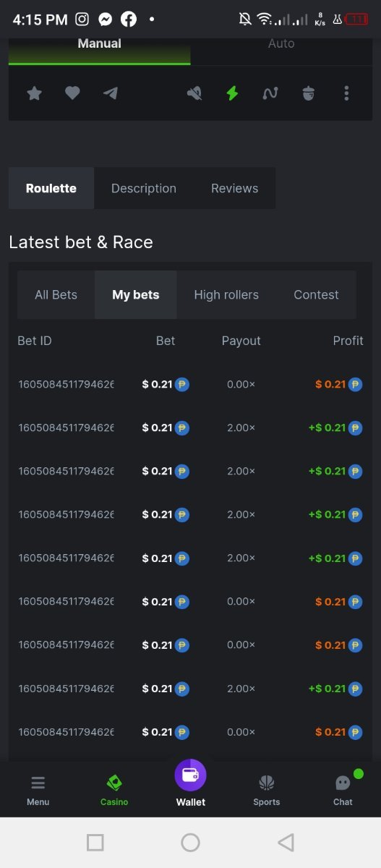This screenshot has width=381, height=868.
Task: Like the game with heart icon
Action: tap(72, 93)
